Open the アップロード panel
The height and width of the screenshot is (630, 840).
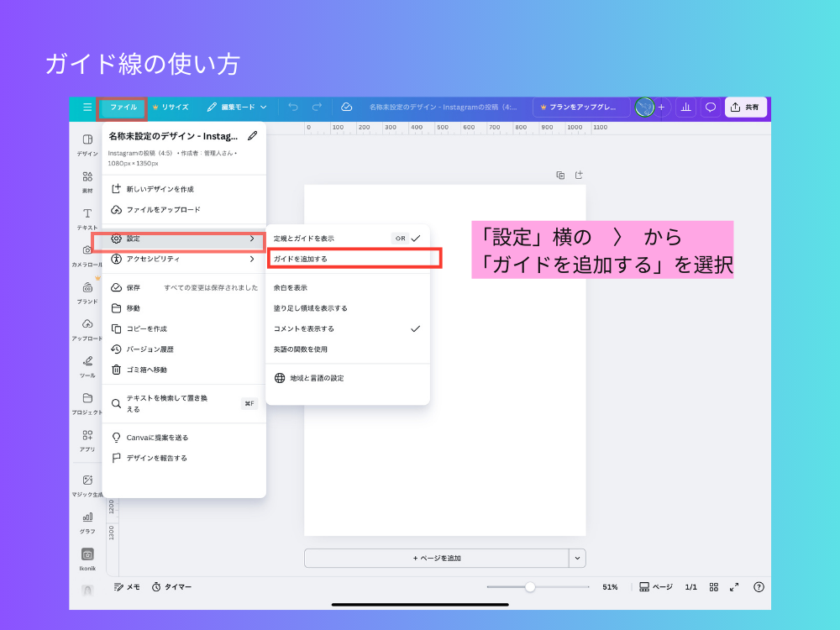pos(86,328)
